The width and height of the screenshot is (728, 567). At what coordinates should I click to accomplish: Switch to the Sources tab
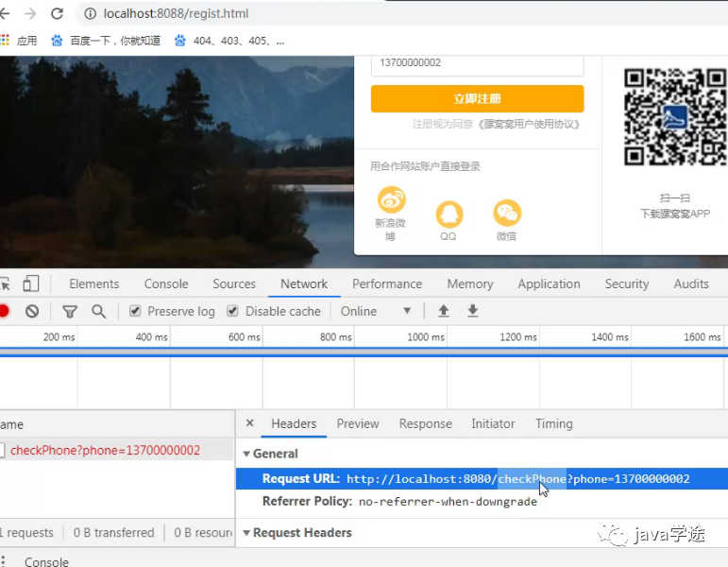pyautogui.click(x=234, y=283)
